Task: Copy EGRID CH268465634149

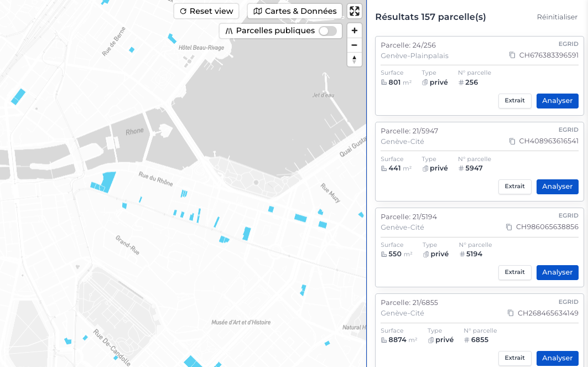Action: click(x=511, y=313)
